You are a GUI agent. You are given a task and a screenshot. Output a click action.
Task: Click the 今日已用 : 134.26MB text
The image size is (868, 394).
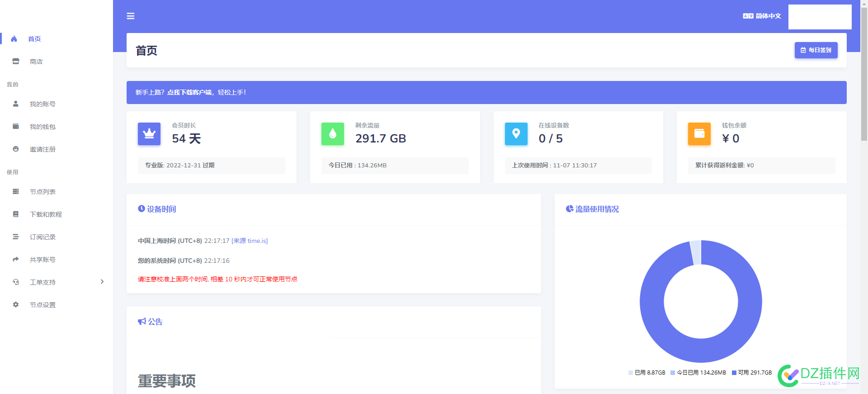(357, 165)
